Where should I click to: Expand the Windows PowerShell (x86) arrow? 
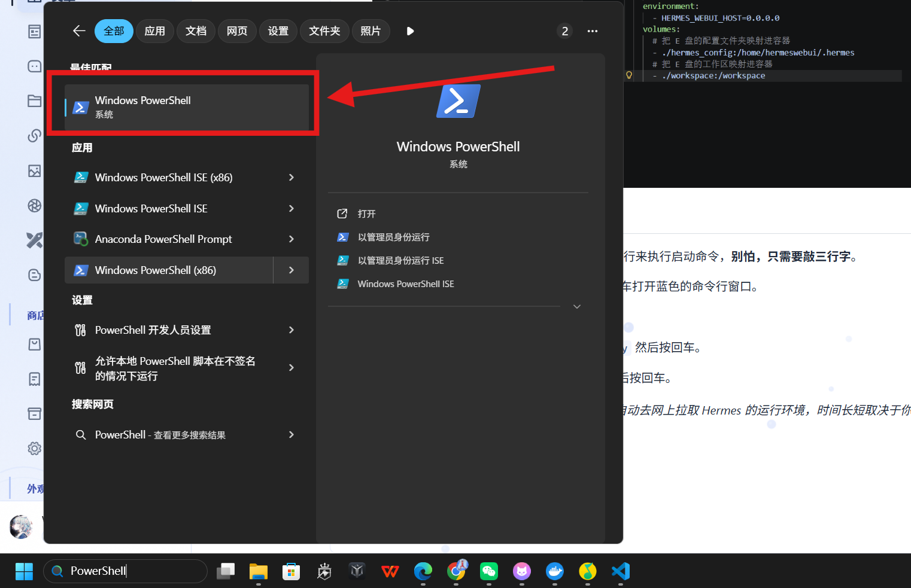[291, 270]
